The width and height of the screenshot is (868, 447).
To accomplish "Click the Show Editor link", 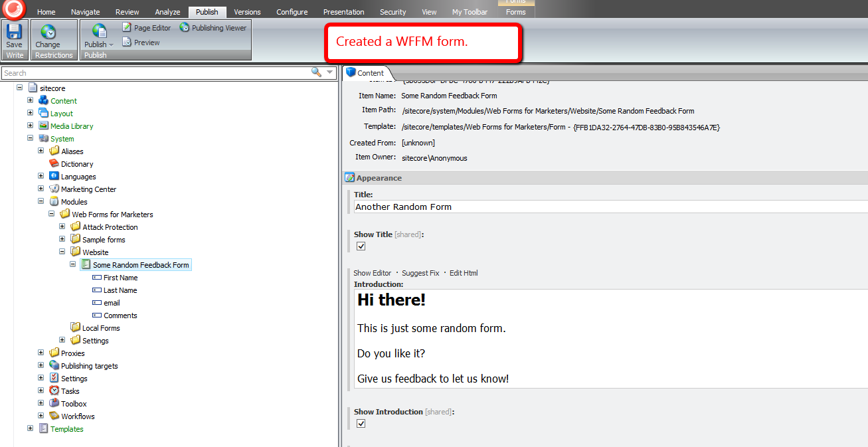I will (372, 273).
